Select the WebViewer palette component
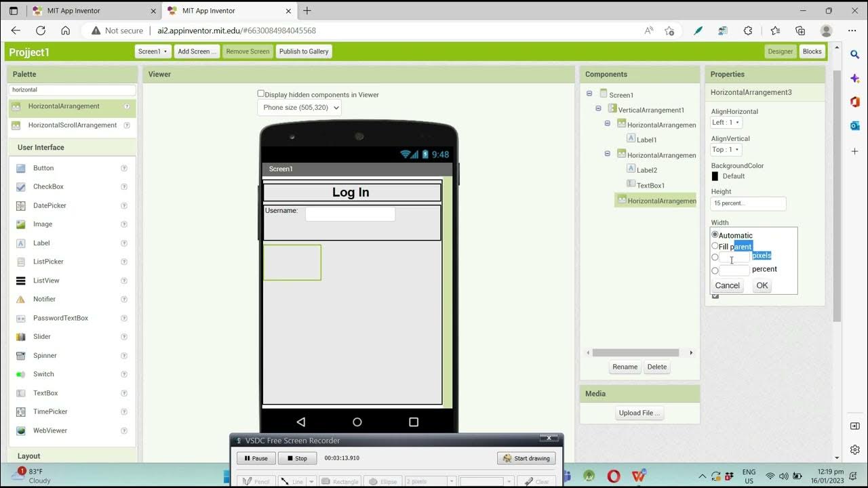Image resolution: width=868 pixels, height=488 pixels. (x=50, y=430)
